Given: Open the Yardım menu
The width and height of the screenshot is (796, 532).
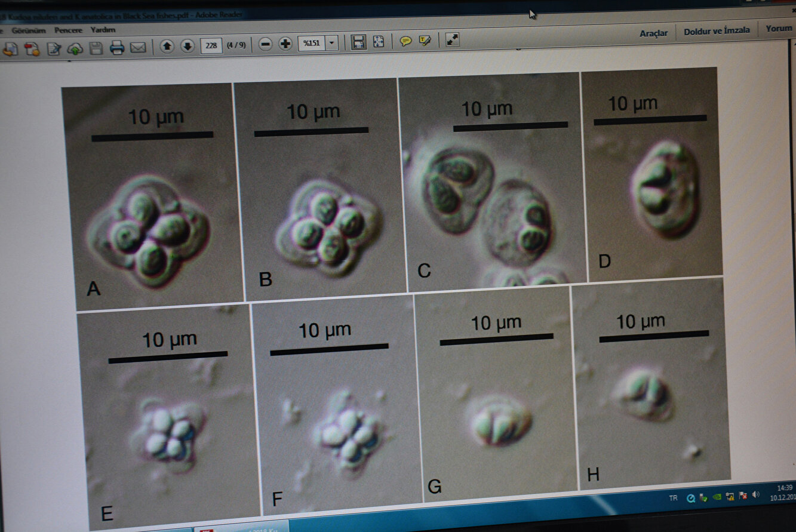Looking at the screenshot, I should [103, 29].
